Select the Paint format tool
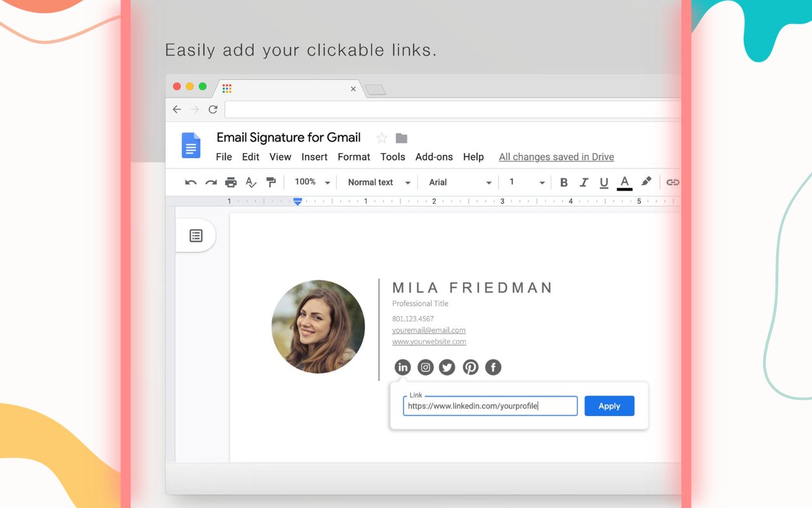Viewport: 812px width, 508px height. click(271, 182)
